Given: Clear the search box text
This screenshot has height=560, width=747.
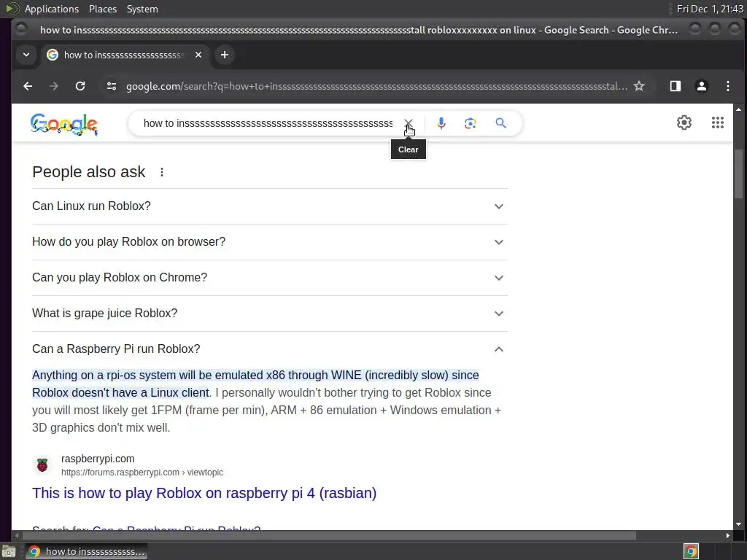Looking at the screenshot, I should pyautogui.click(x=409, y=123).
